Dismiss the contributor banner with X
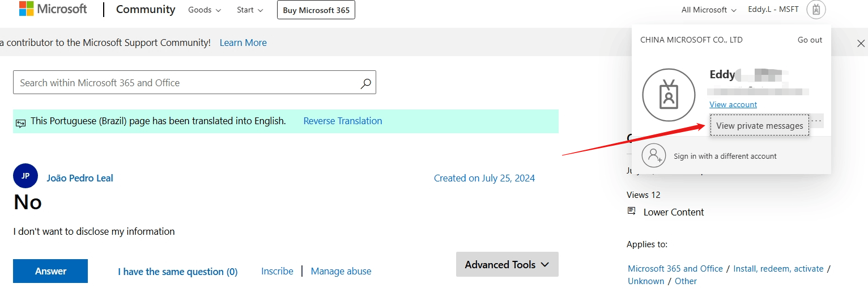 click(861, 43)
